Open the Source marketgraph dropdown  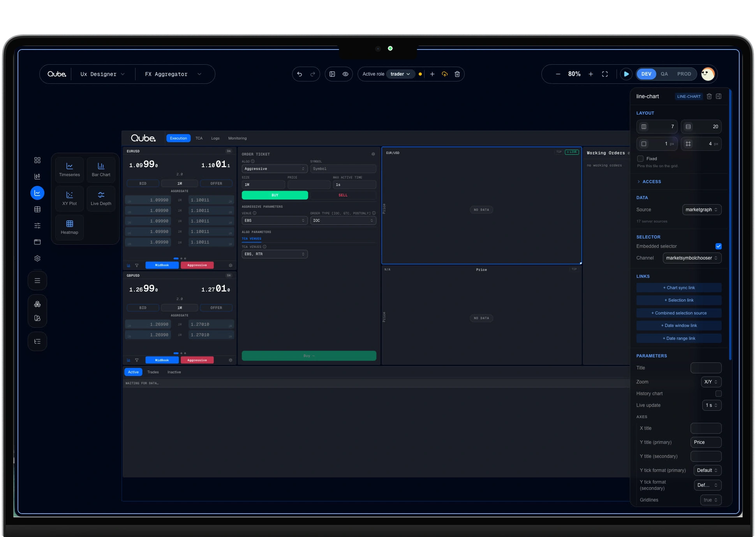click(x=702, y=210)
